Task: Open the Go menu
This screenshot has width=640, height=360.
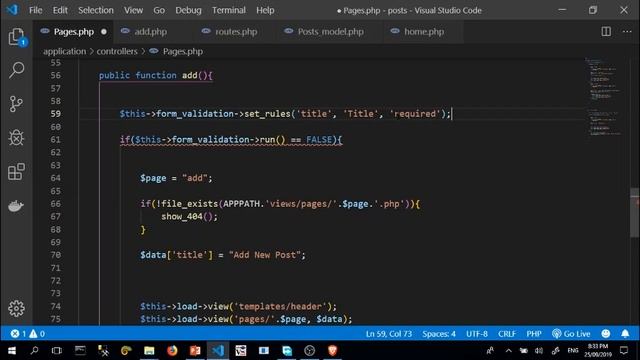Action: (x=159, y=10)
